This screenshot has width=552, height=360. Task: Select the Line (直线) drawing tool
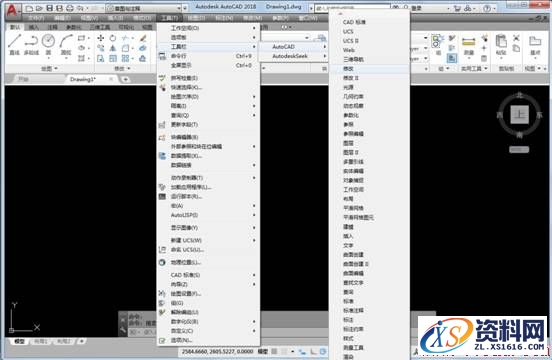point(14,44)
